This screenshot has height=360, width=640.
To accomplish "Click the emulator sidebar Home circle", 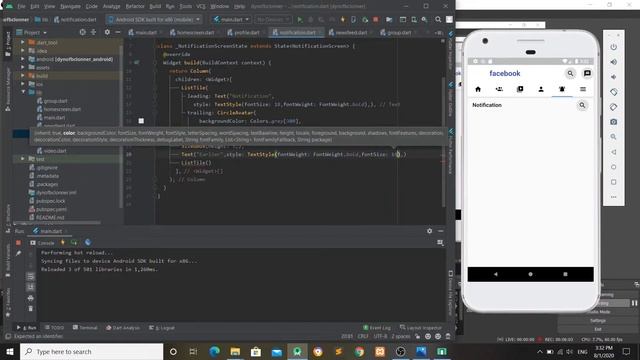I will coord(613,167).
